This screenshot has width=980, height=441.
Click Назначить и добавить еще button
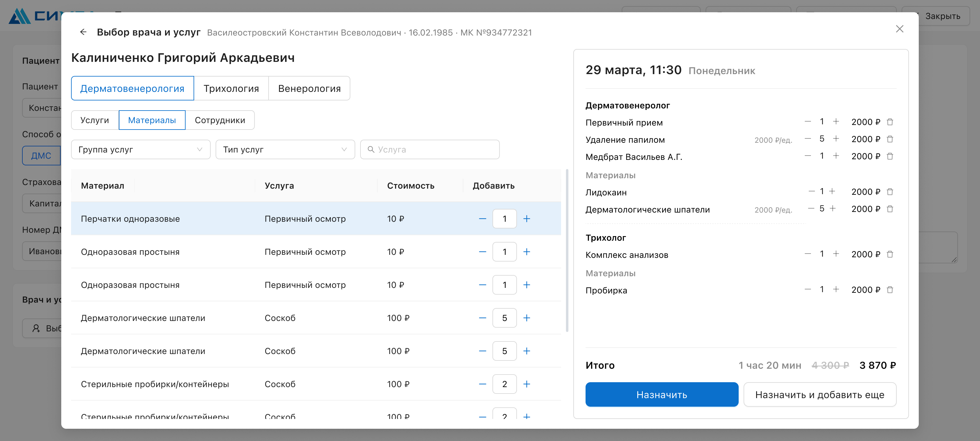[820, 394]
